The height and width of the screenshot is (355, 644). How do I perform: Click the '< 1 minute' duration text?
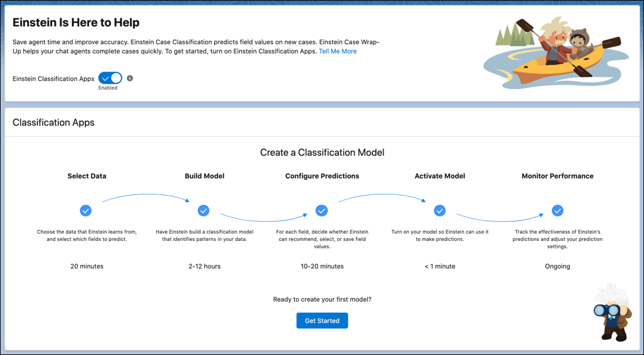440,266
